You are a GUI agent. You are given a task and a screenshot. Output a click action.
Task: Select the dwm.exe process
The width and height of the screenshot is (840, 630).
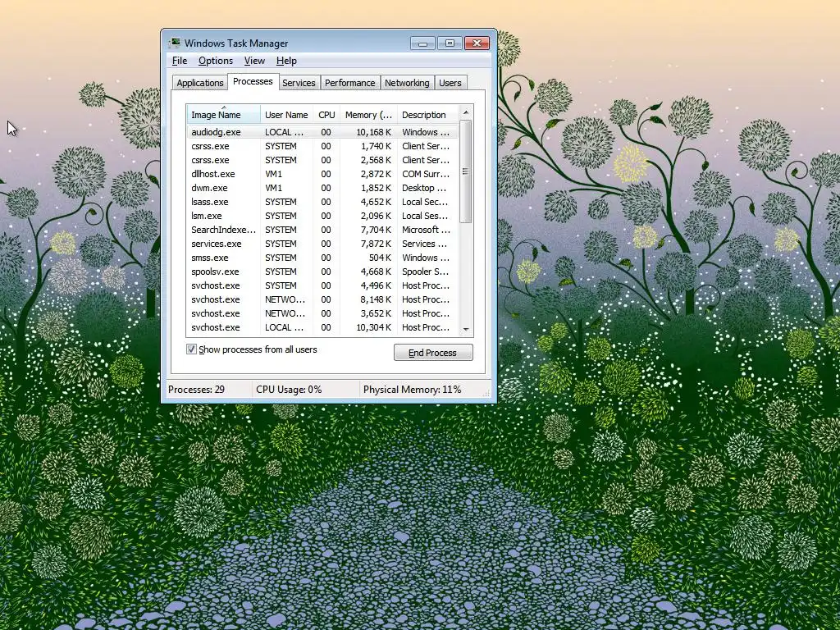click(322, 188)
